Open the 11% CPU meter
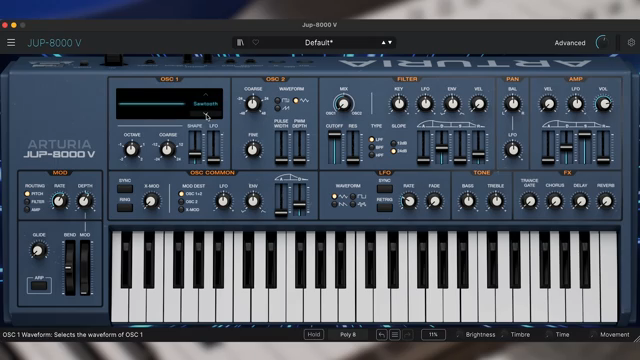 pos(433,335)
